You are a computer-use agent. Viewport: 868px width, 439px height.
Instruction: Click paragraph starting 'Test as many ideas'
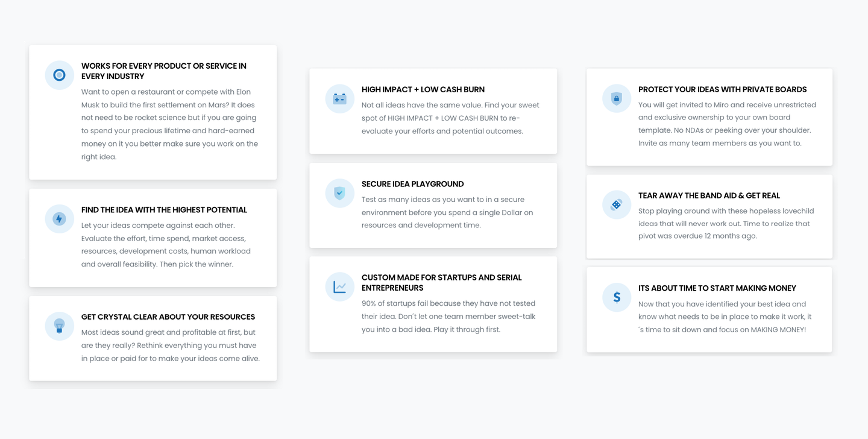click(x=448, y=212)
